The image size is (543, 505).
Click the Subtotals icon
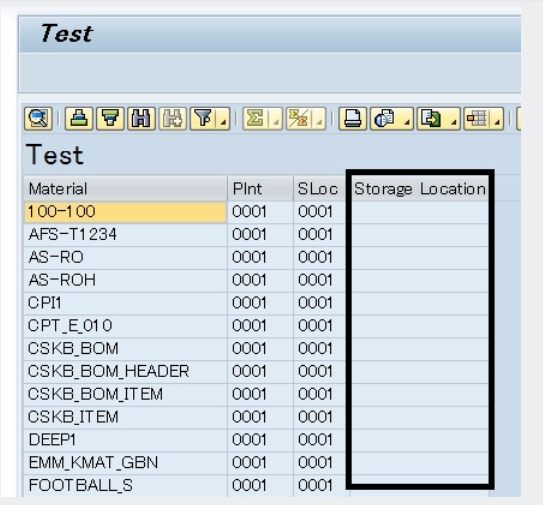click(x=299, y=119)
